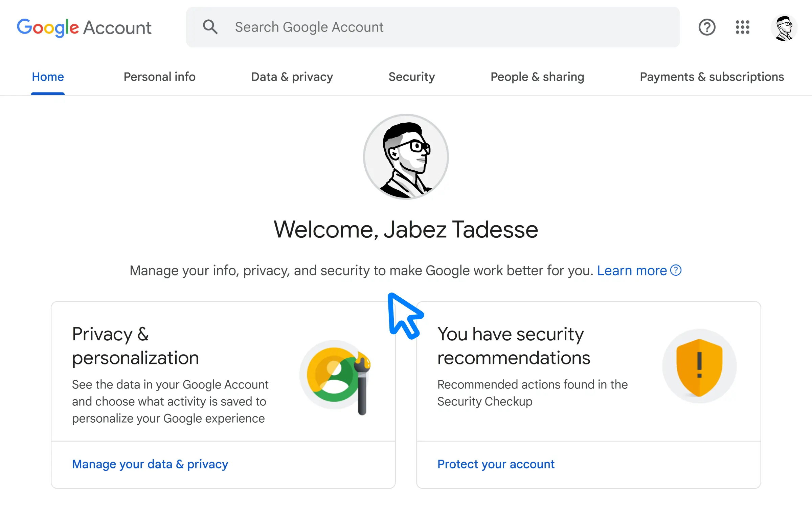Select the Home tab
This screenshot has height=508, width=812.
(48, 77)
